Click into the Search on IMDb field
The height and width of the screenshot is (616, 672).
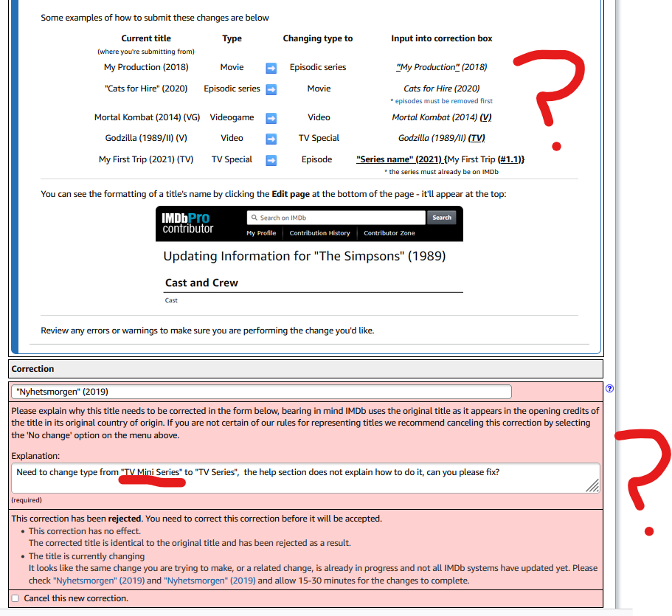[336, 218]
